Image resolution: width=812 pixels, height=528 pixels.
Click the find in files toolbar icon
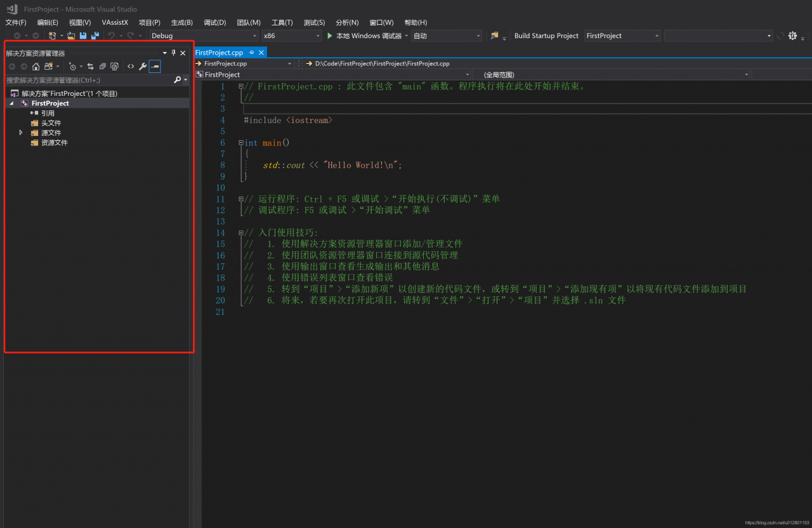tap(494, 36)
